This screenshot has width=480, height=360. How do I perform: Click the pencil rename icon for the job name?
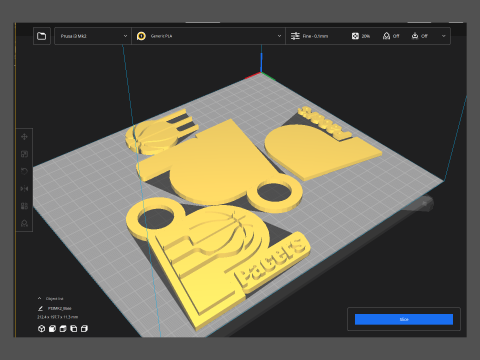pyautogui.click(x=40, y=308)
